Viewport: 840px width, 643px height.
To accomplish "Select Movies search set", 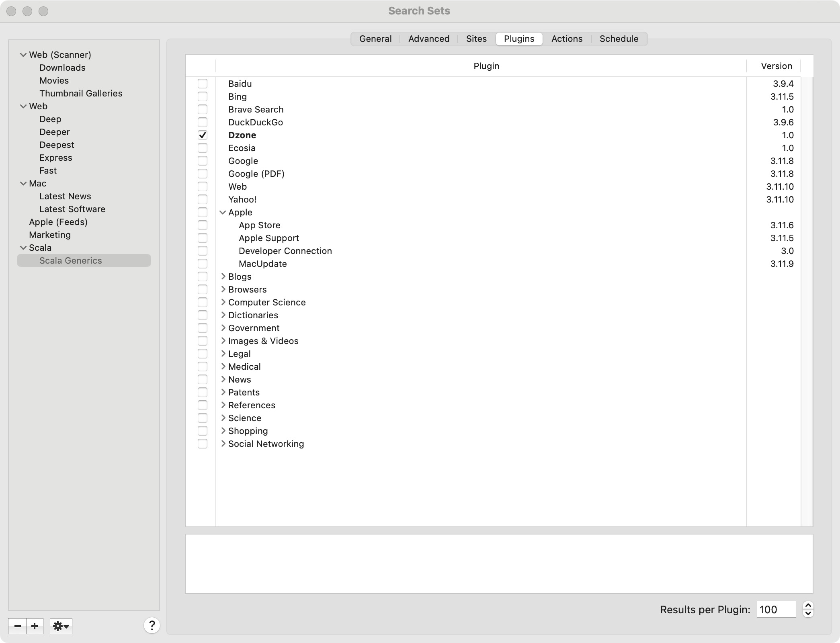I will click(x=54, y=80).
